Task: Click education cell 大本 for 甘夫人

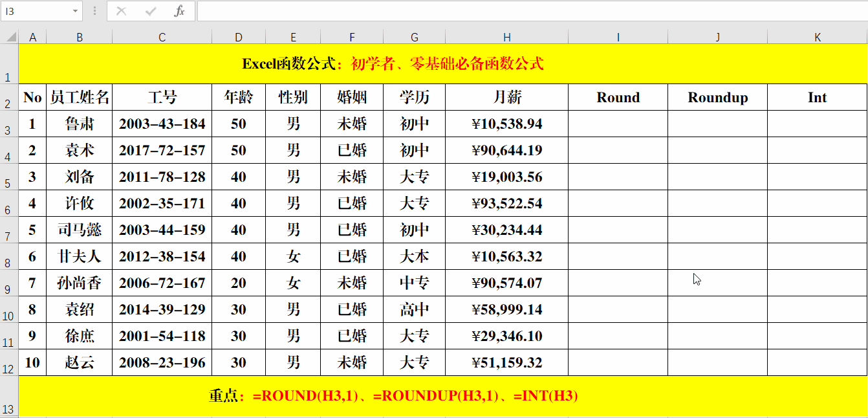Action: pos(415,256)
